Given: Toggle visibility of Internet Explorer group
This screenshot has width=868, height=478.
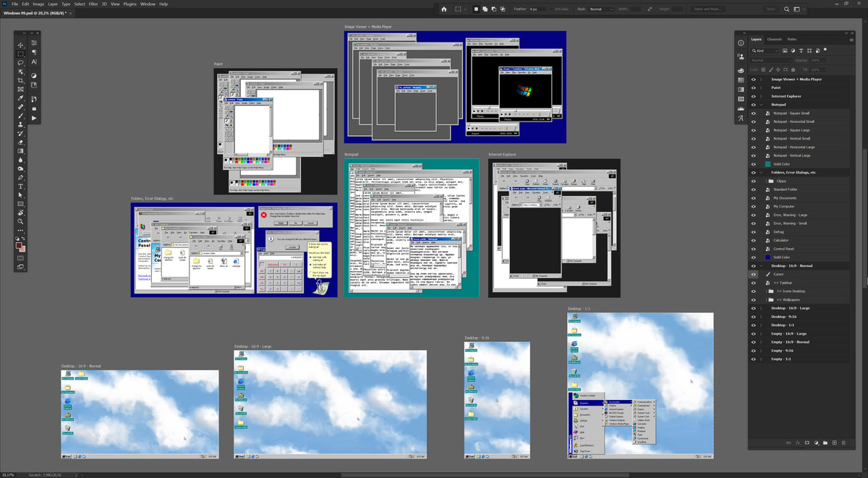Looking at the screenshot, I should tap(753, 96).
